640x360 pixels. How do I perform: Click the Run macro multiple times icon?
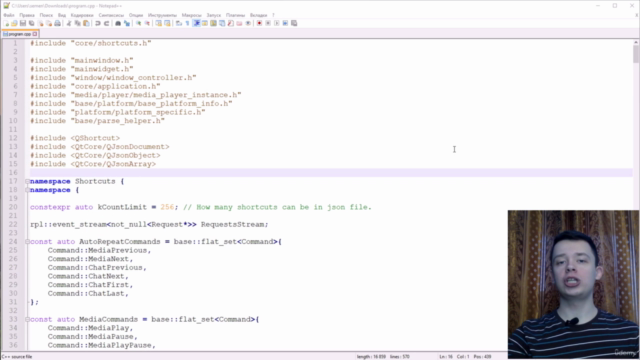(x=285, y=23)
